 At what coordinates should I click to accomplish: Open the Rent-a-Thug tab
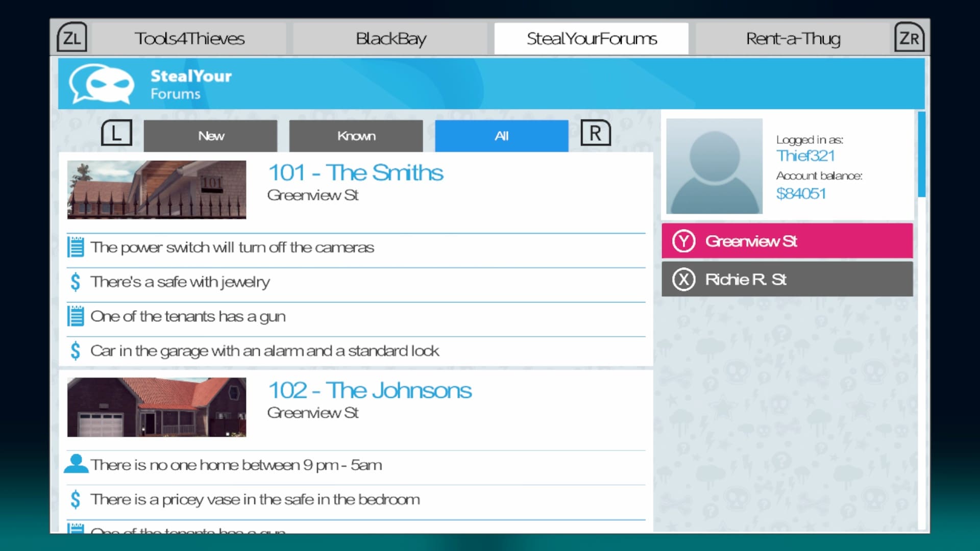pyautogui.click(x=793, y=39)
